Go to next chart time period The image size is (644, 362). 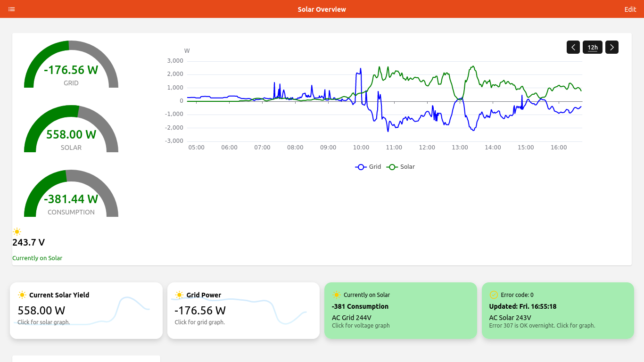click(x=611, y=47)
